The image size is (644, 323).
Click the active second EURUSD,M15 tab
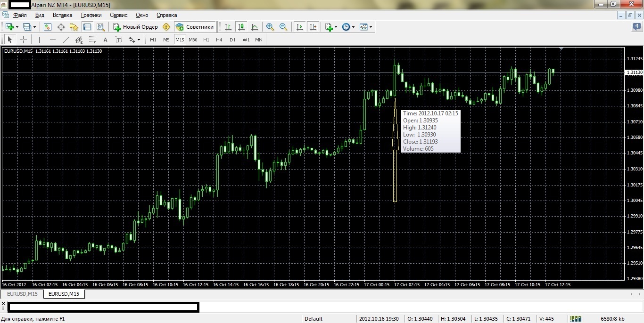[x=64, y=294]
